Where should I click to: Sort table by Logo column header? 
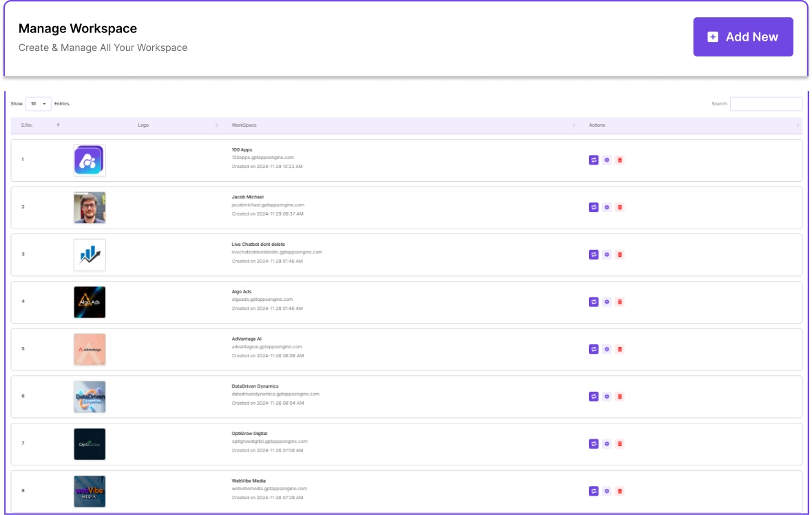click(x=143, y=125)
